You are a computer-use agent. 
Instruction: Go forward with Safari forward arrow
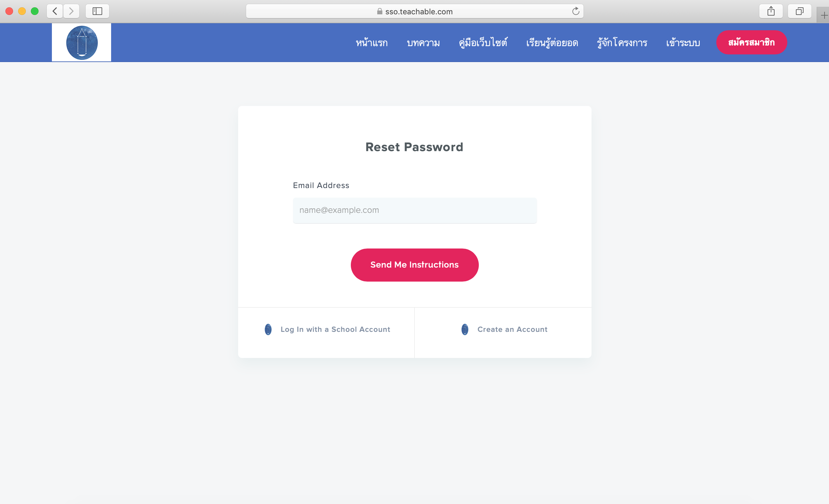click(71, 11)
